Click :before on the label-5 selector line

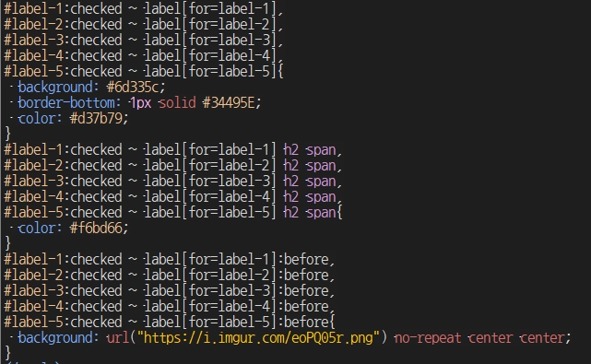tap(303, 322)
